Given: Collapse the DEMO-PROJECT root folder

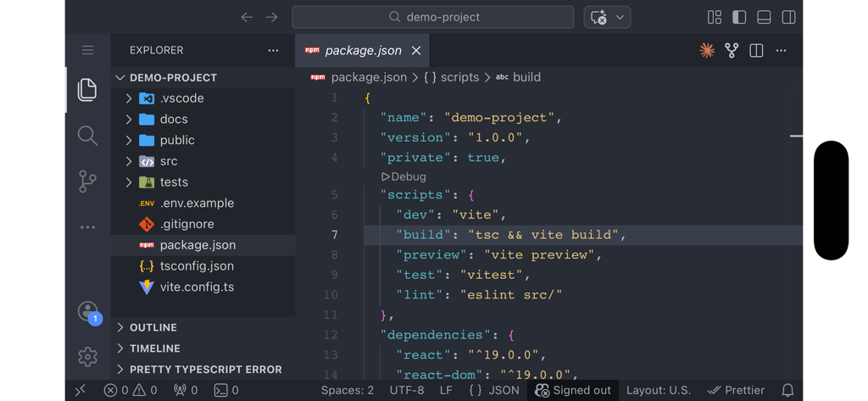Looking at the screenshot, I should click(203, 77).
